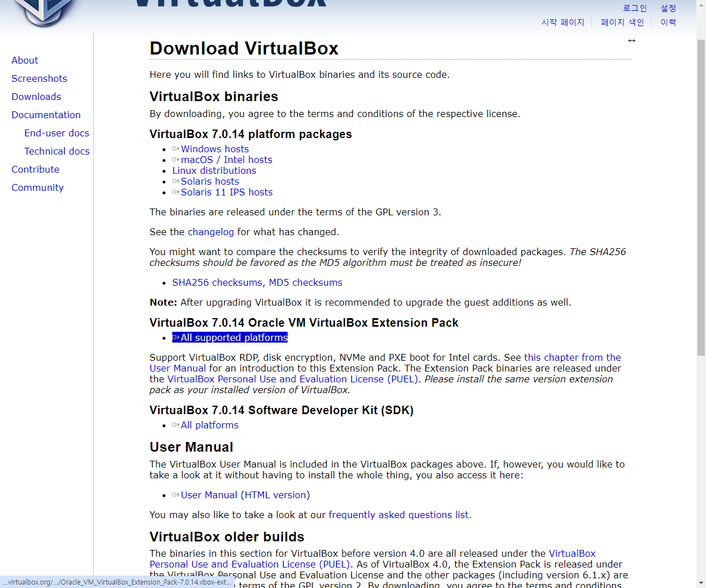Click 'VirtualBox 7.0.14 Software Developer Kit (SDK)' heading
The width and height of the screenshot is (706, 588).
pos(281,410)
